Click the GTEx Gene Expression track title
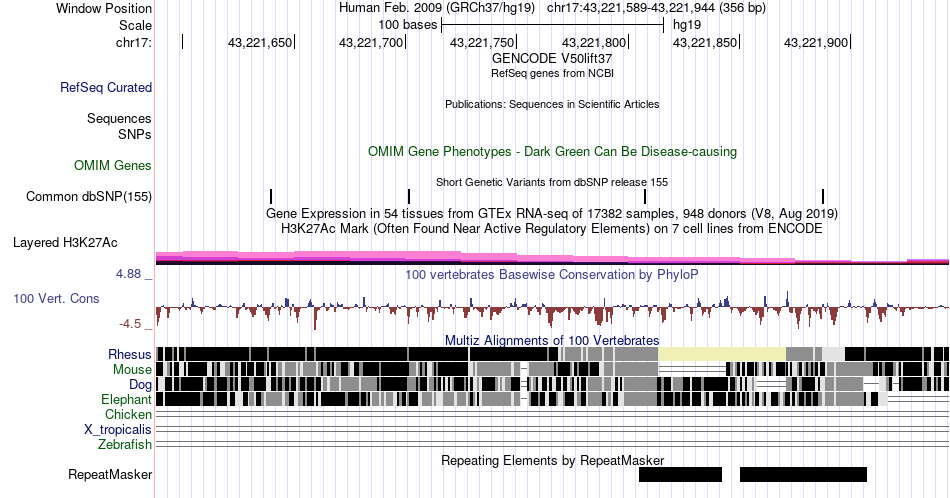Image resolution: width=950 pixels, height=498 pixels. pos(552,213)
